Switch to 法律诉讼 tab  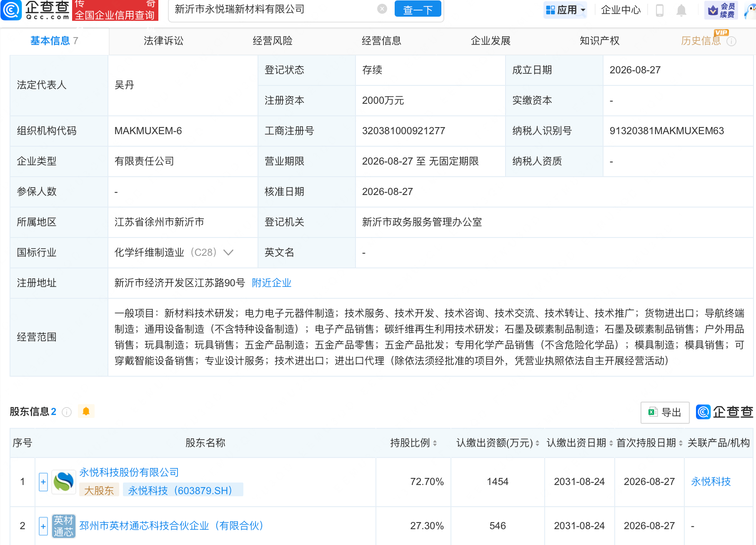click(163, 41)
